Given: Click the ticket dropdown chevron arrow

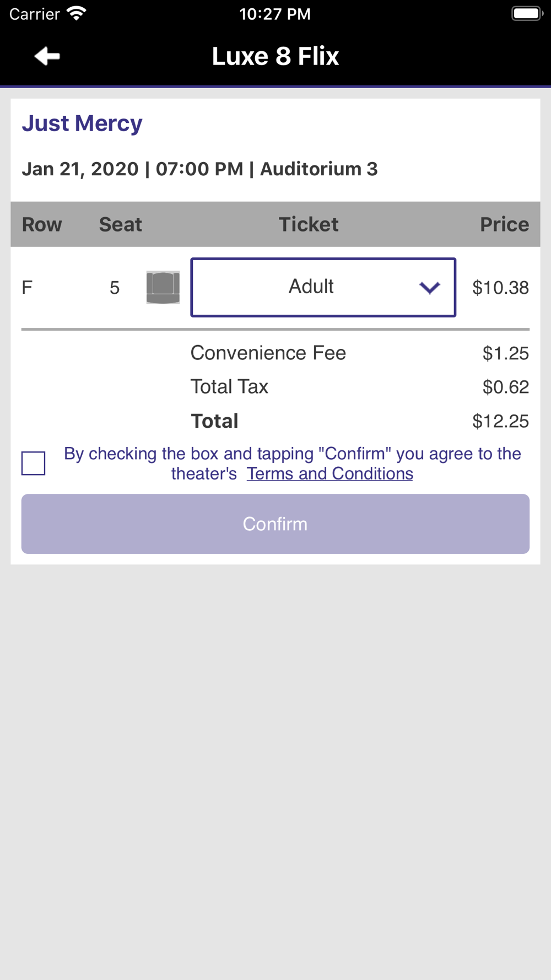Looking at the screenshot, I should tap(429, 288).
